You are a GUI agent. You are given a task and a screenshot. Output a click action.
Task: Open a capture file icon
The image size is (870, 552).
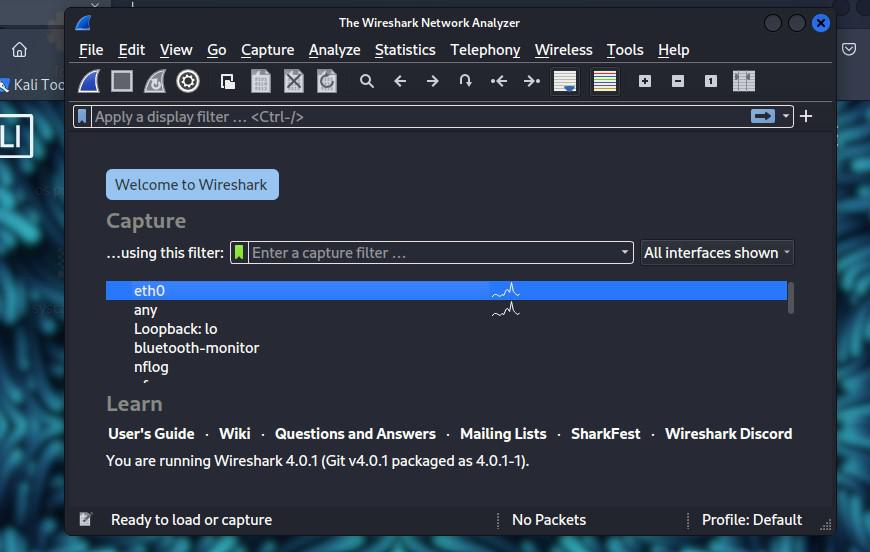click(227, 82)
